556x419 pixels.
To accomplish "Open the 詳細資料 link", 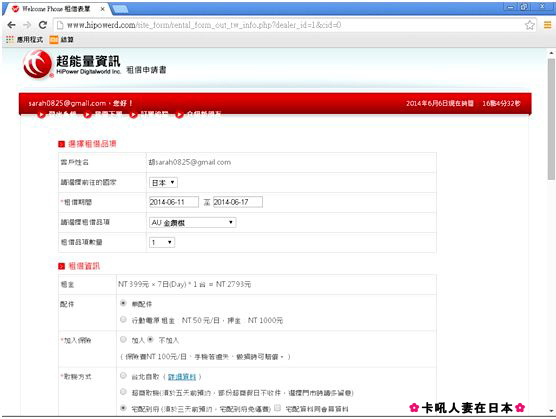I will [x=182, y=376].
